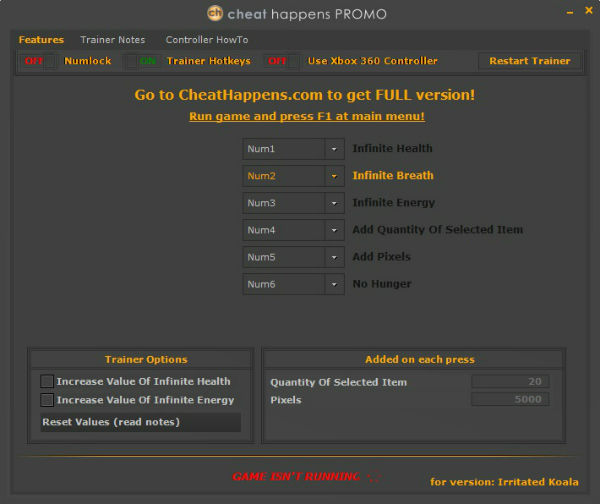Click the cheat happens PROMO title text
This screenshot has height=504, width=600.
[307, 15]
